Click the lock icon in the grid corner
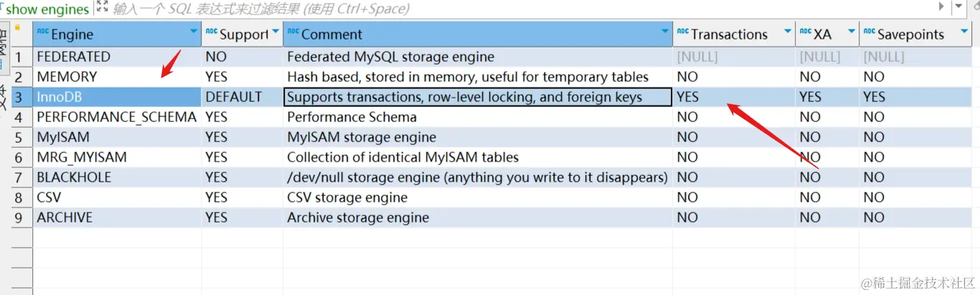The image size is (980, 295). tap(17, 28)
